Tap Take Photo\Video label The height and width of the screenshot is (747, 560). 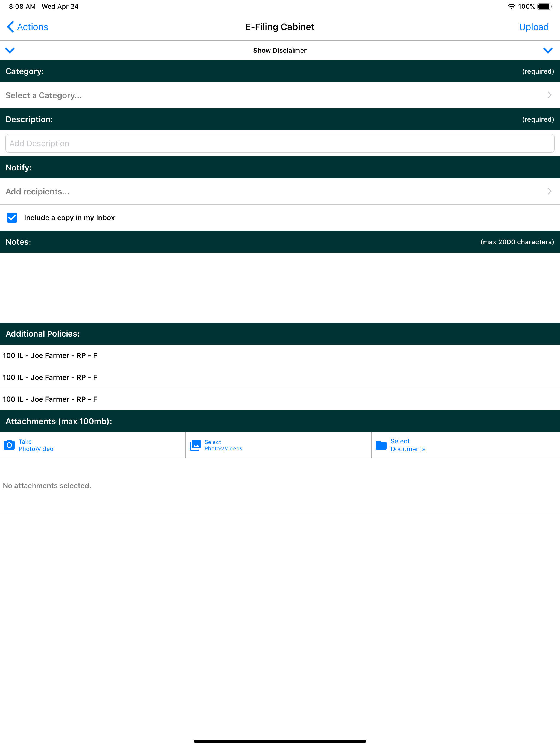pyautogui.click(x=36, y=445)
